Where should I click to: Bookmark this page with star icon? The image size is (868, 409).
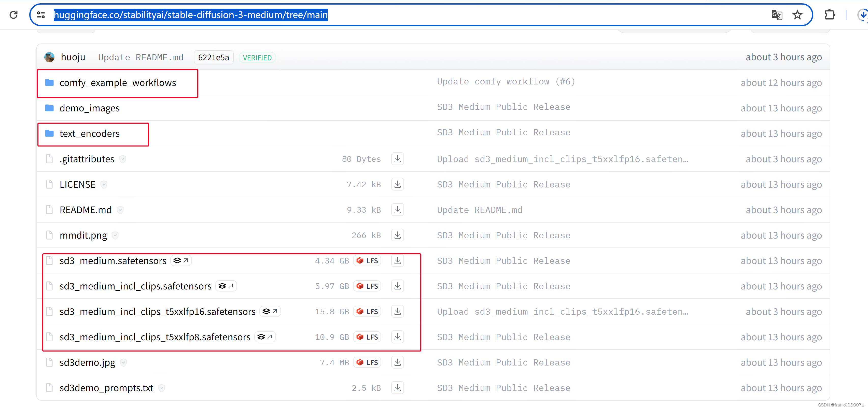pyautogui.click(x=797, y=15)
